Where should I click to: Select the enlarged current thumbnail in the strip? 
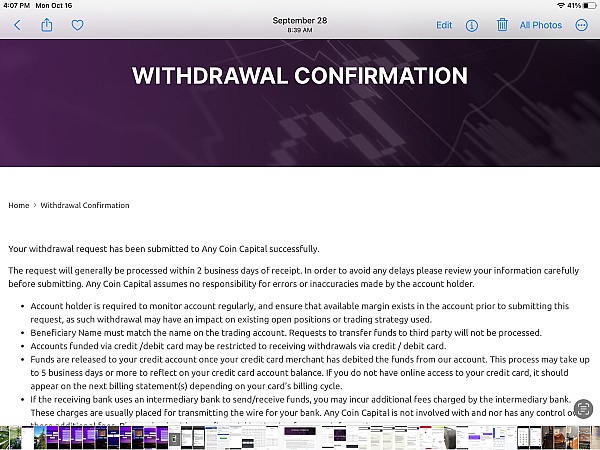pos(300,438)
